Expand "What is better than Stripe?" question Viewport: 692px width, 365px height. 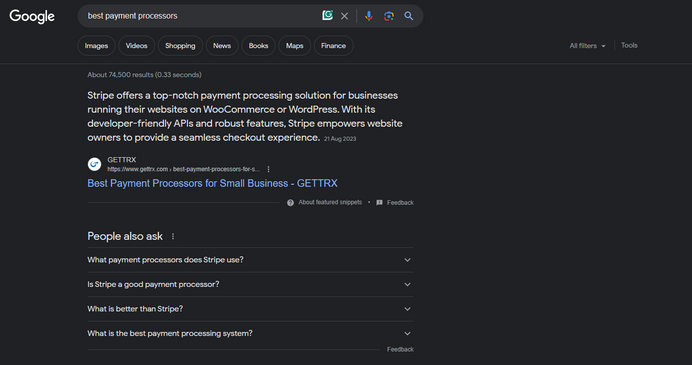click(250, 309)
